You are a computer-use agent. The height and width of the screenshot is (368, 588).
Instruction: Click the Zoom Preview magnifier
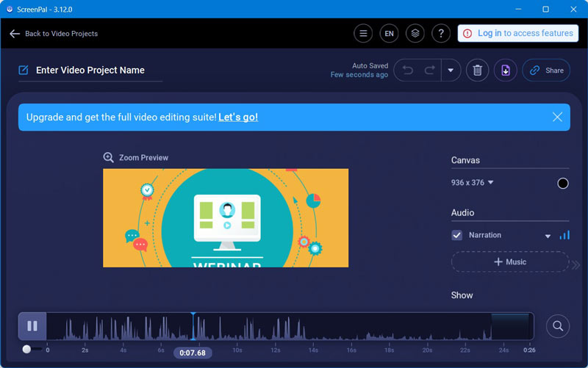point(108,157)
